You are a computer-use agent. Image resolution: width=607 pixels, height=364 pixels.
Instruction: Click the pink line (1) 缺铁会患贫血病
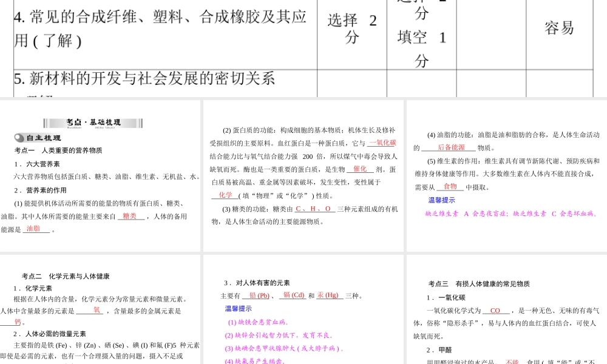pos(258,322)
